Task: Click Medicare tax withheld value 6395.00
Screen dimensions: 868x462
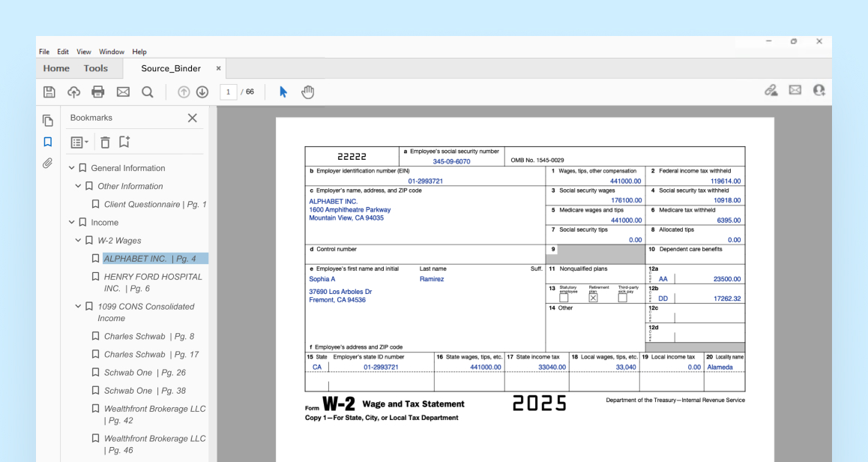Action: tap(729, 220)
